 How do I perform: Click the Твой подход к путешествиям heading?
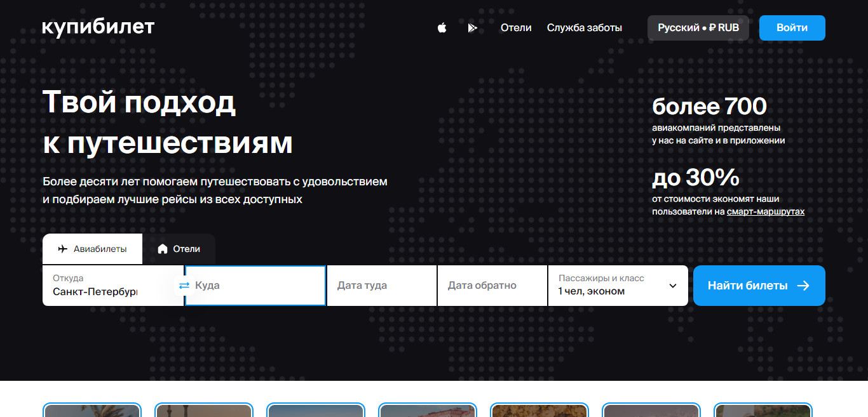click(168, 122)
